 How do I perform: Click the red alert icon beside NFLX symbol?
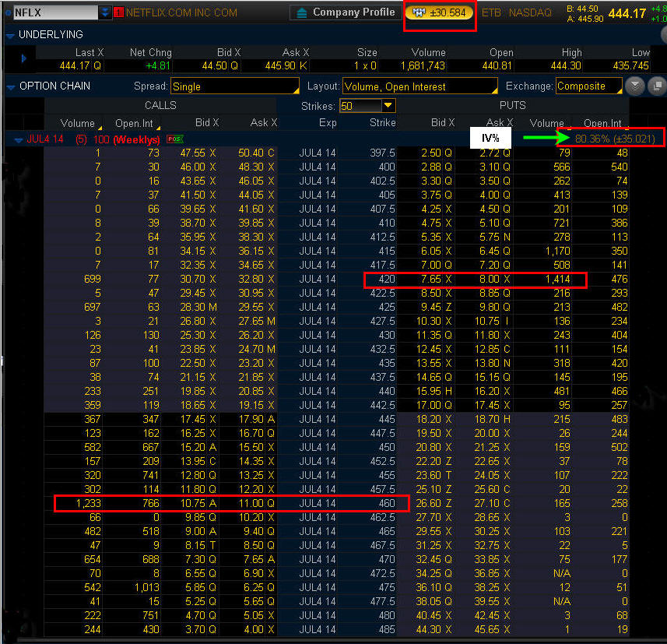118,12
